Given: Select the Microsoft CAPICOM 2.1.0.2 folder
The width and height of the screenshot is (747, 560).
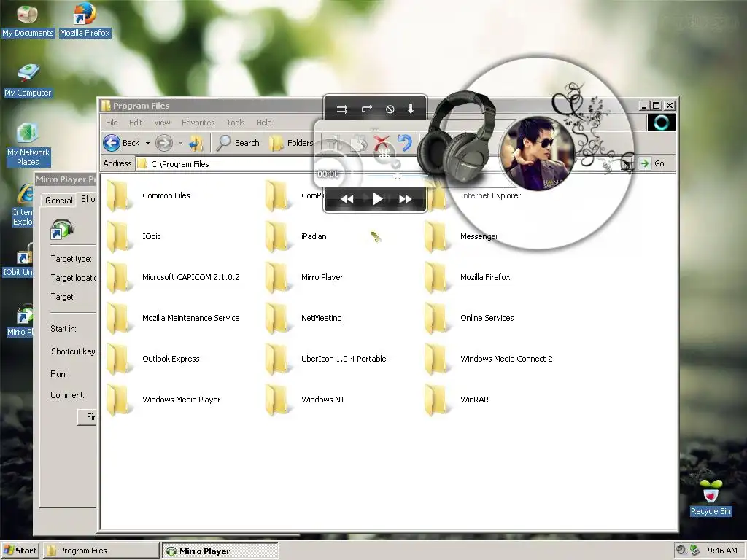Looking at the screenshot, I should click(x=174, y=277).
